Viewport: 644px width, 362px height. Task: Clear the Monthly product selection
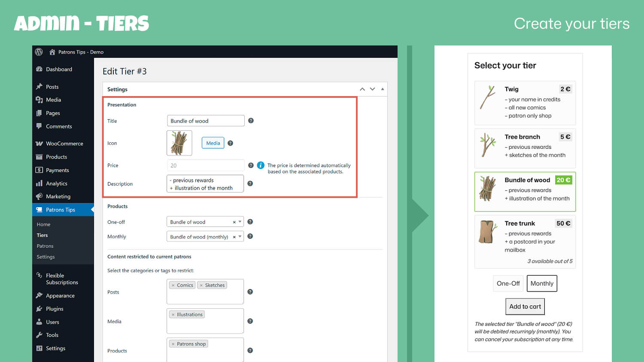pyautogui.click(x=234, y=237)
